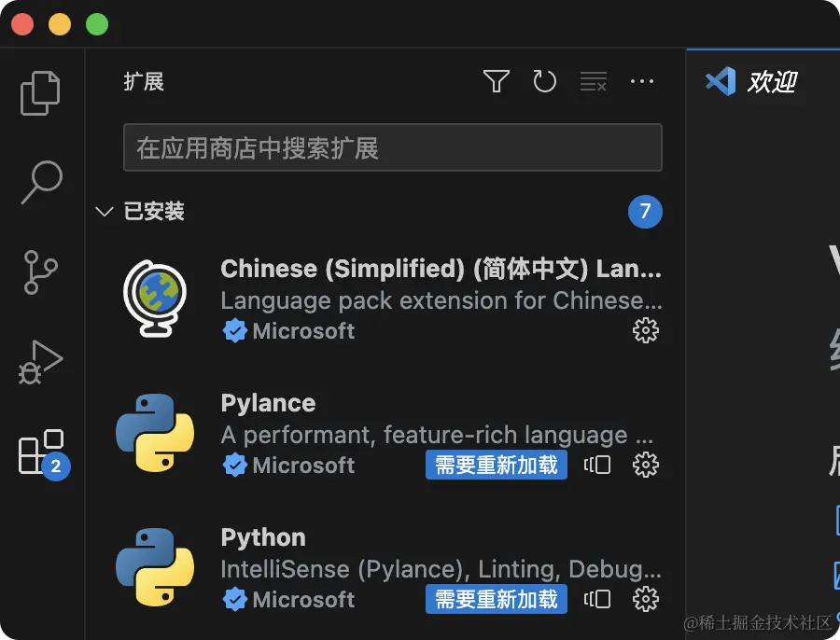
Task: Click the verified publisher badge on Python
Action: [x=234, y=600]
